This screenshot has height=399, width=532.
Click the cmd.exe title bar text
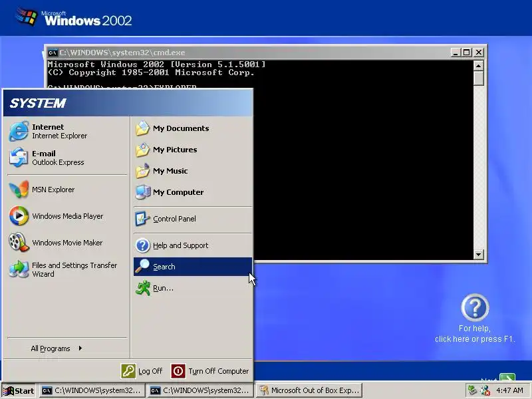pos(122,53)
